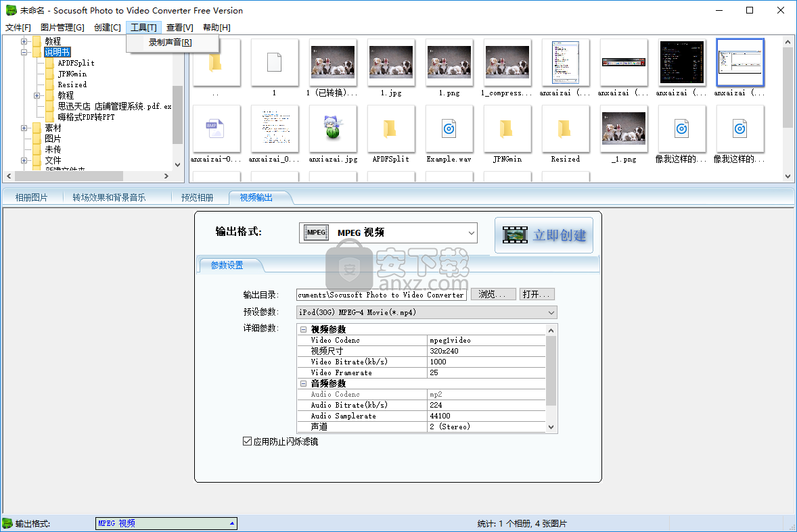The image size is (797, 532).
Task: Select the Example.wav audio file icon
Action: point(449,129)
